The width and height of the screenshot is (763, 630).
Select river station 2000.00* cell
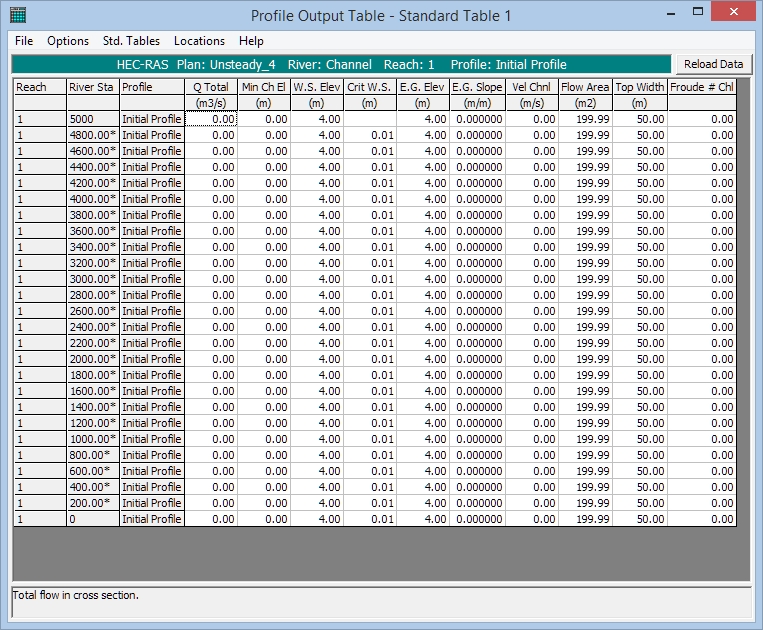coord(93,359)
